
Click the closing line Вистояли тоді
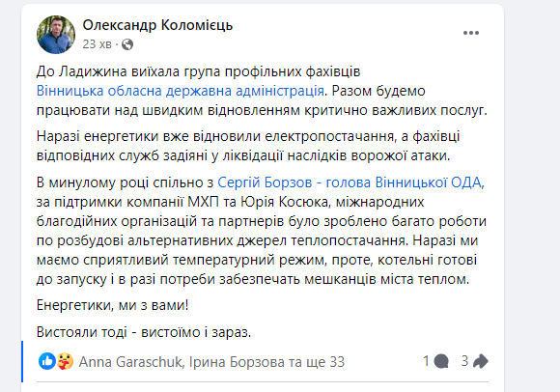tap(144, 332)
